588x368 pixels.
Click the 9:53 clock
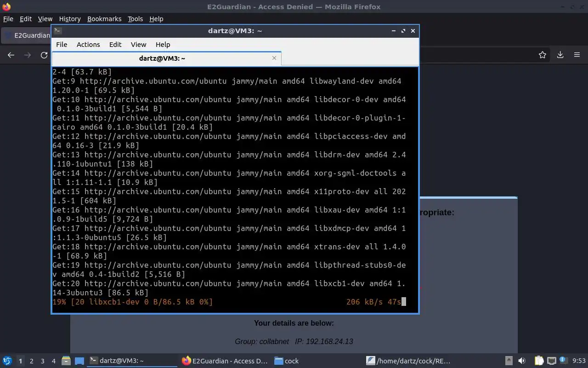579,361
